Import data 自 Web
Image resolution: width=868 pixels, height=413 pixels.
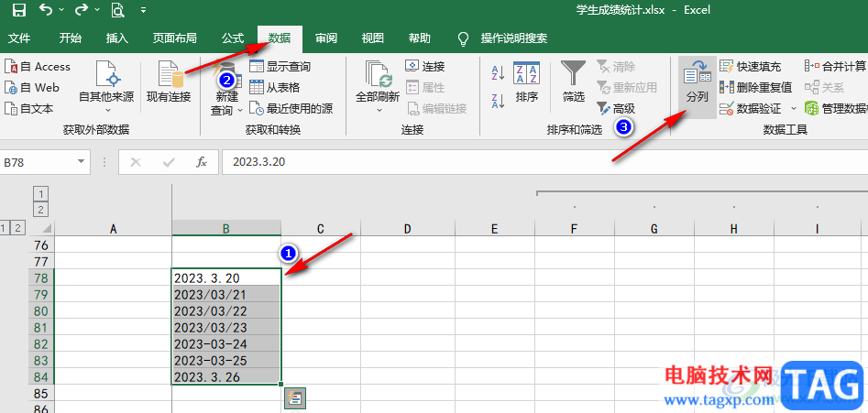32,88
